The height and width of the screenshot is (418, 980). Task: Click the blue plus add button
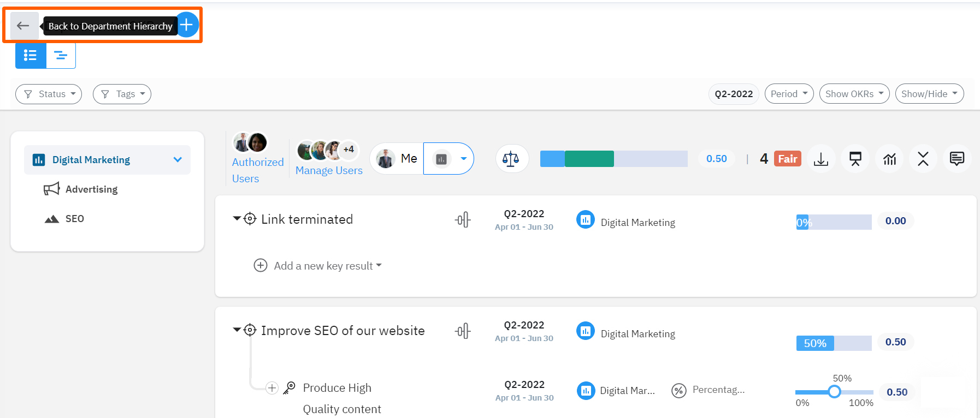tap(187, 25)
